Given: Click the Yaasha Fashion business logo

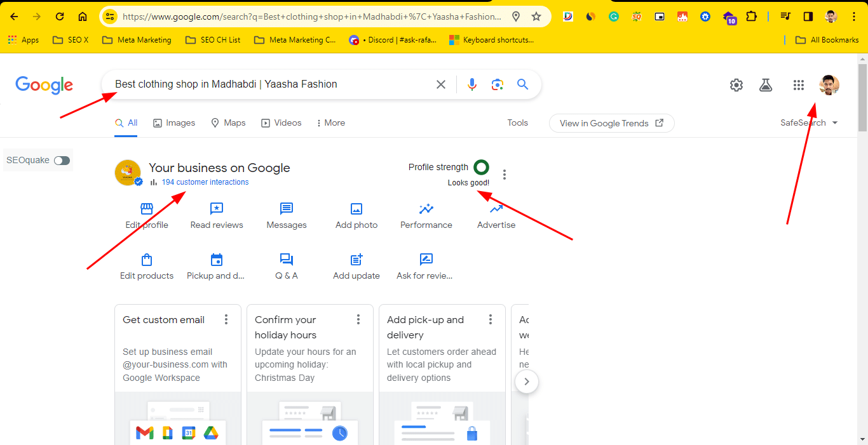Looking at the screenshot, I should point(128,173).
